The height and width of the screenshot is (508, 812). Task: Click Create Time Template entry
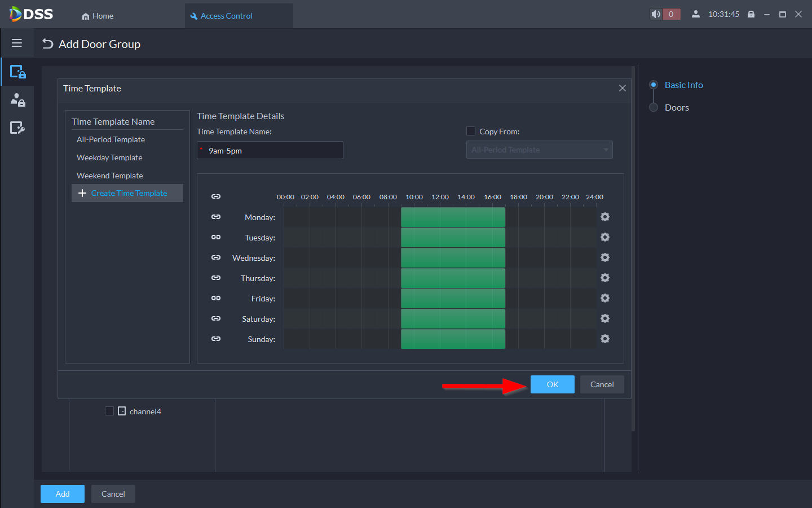pyautogui.click(x=128, y=193)
